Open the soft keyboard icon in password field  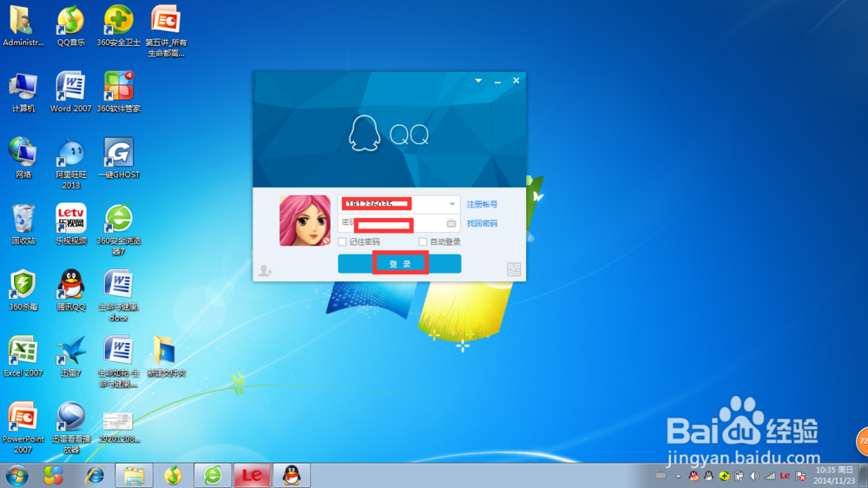451,223
